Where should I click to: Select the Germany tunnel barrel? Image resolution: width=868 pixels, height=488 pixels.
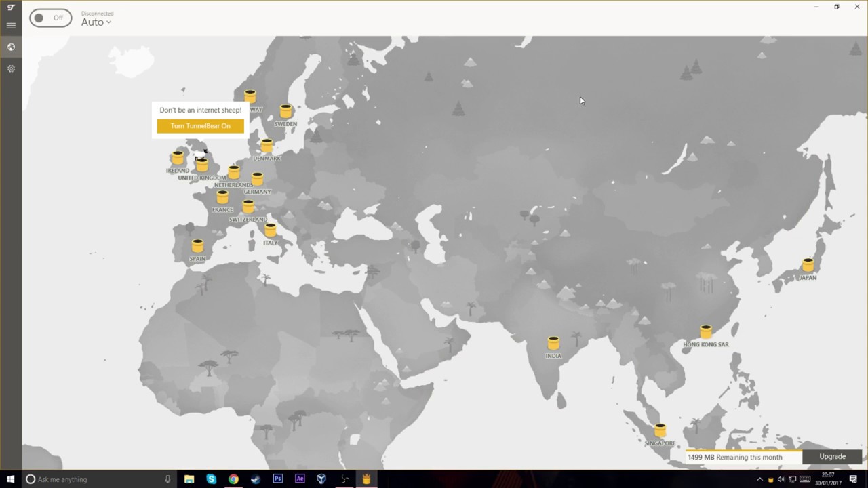(257, 179)
